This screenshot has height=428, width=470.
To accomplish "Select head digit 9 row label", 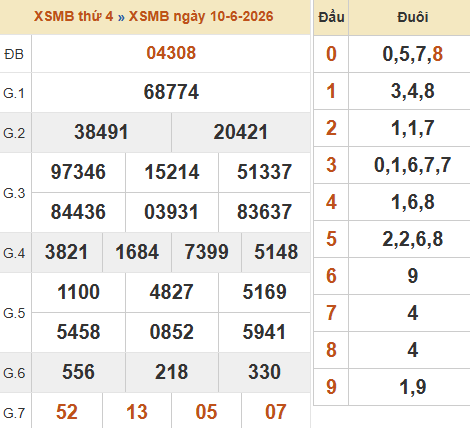I will [331, 387].
